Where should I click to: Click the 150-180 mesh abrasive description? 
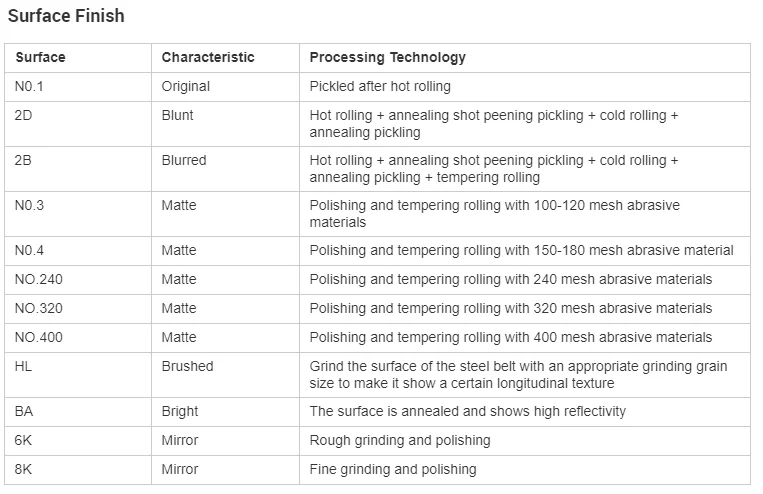521,250
